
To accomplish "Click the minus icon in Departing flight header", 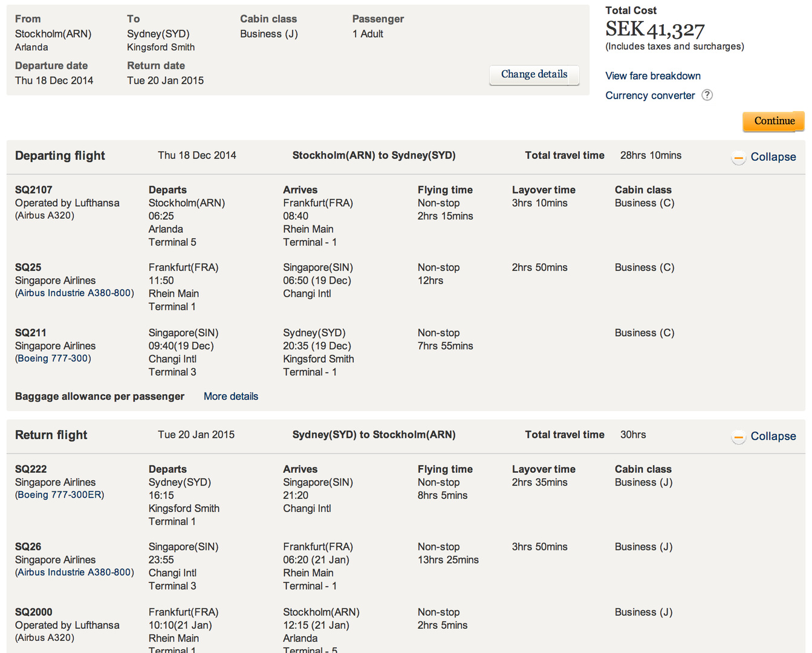I will [x=738, y=158].
